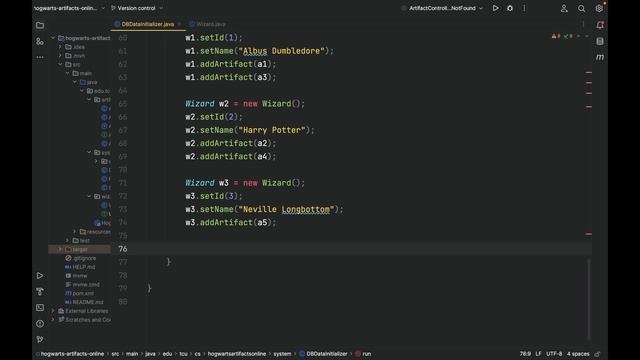Open the Database tool window

600,41
